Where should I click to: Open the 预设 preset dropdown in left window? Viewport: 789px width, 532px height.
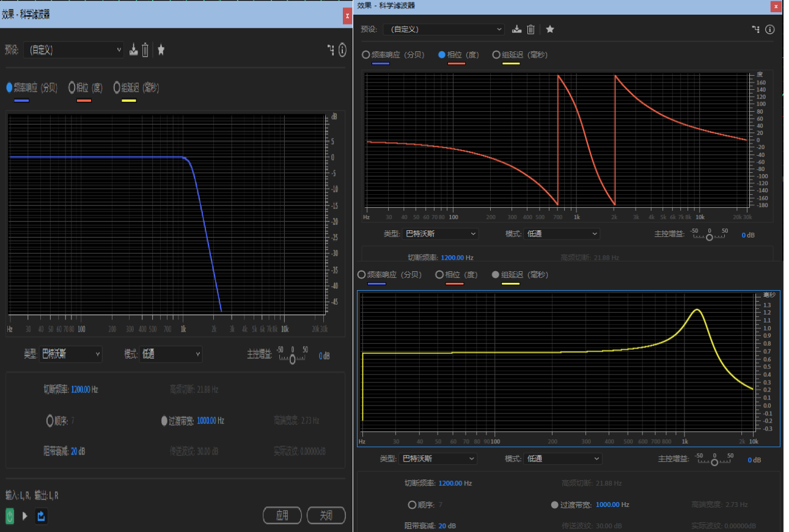74,50
